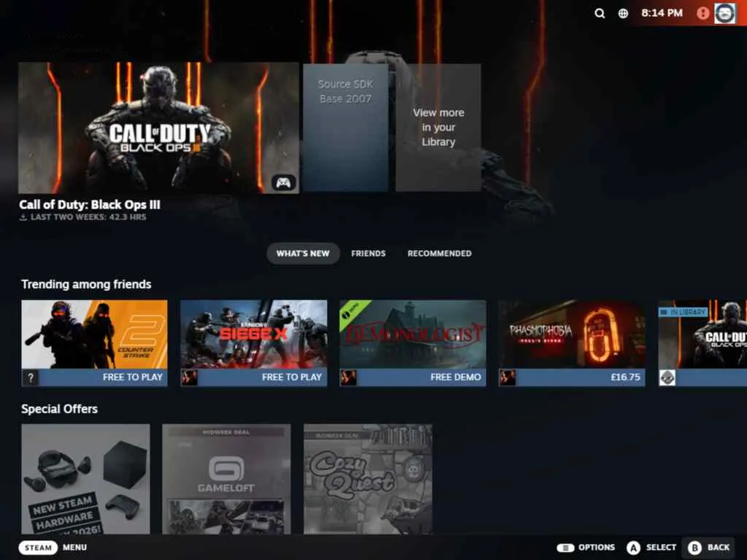Click the Trending among friends heading
The height and width of the screenshot is (560, 747).
86,284
